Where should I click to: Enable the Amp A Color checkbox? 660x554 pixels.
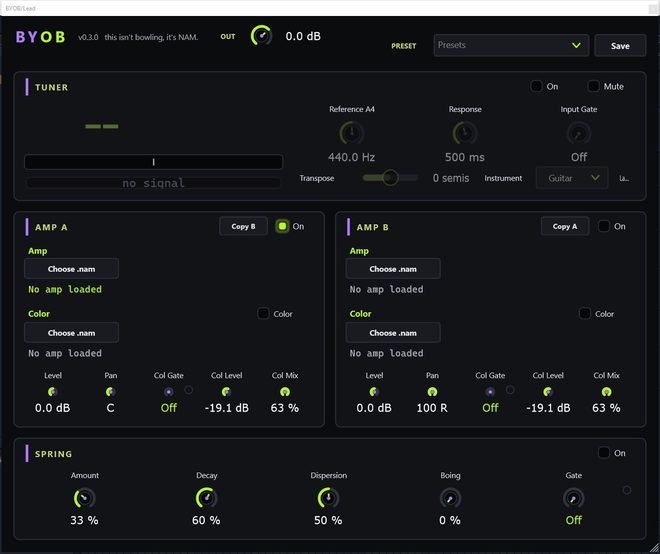[x=263, y=314]
